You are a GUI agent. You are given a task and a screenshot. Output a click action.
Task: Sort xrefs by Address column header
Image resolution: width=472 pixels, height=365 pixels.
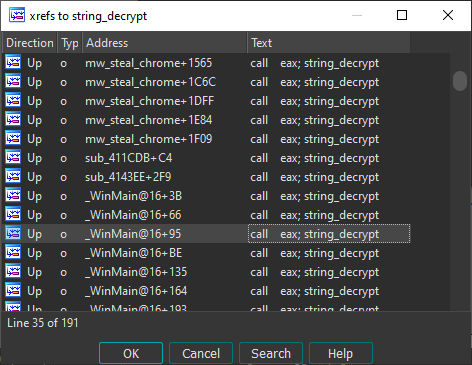tap(165, 43)
